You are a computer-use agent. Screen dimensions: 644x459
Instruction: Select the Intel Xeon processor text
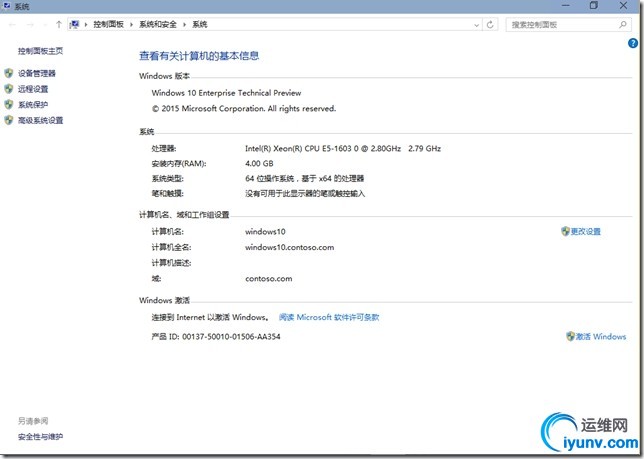point(343,149)
